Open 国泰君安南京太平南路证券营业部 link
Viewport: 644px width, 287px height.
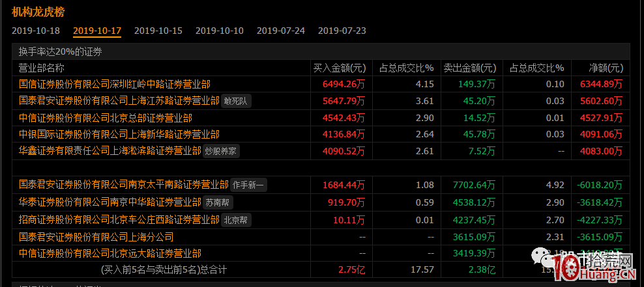pos(124,185)
